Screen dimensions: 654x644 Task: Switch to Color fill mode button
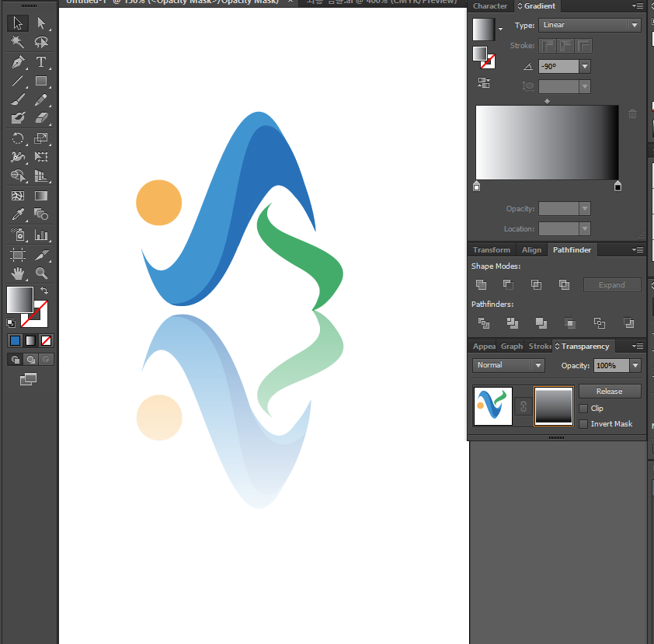click(15, 341)
